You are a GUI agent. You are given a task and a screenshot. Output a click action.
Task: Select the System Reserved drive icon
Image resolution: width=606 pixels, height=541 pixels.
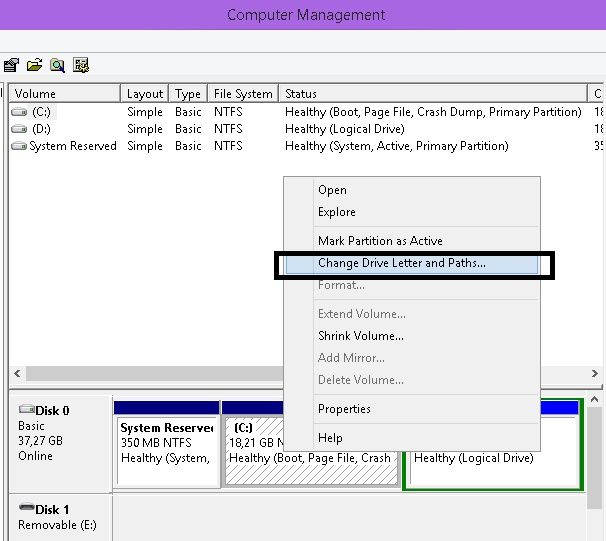coord(19,146)
